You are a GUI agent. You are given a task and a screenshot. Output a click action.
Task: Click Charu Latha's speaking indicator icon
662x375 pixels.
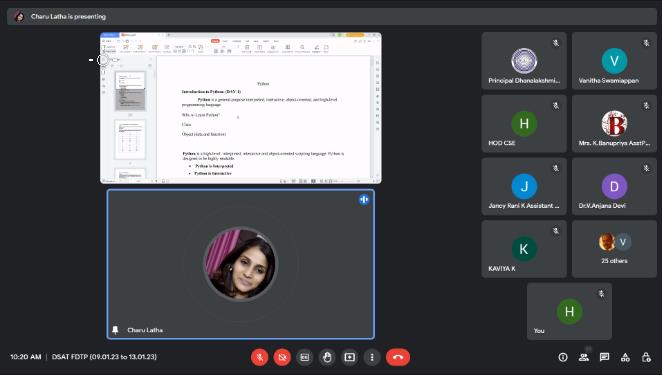pyautogui.click(x=364, y=199)
